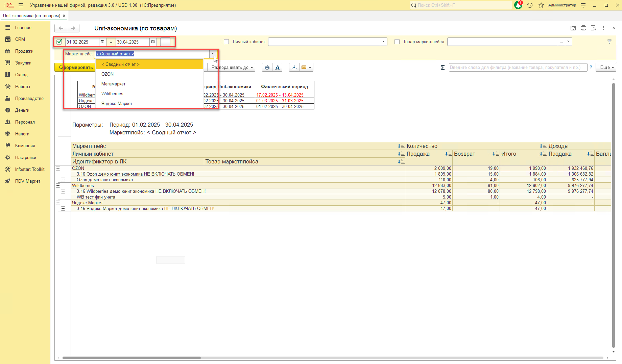Choose Мегамаркет from dropdown list
This screenshot has width=622, height=364.
pos(149,84)
